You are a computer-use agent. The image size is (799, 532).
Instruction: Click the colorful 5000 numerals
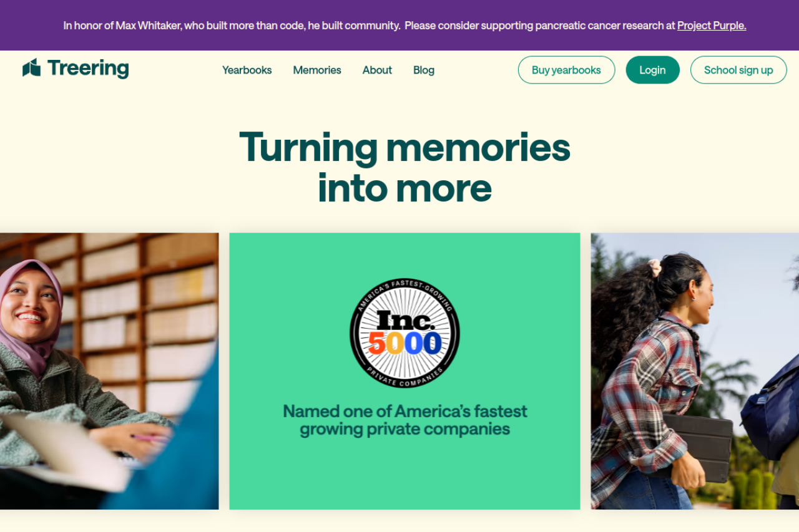click(x=404, y=343)
